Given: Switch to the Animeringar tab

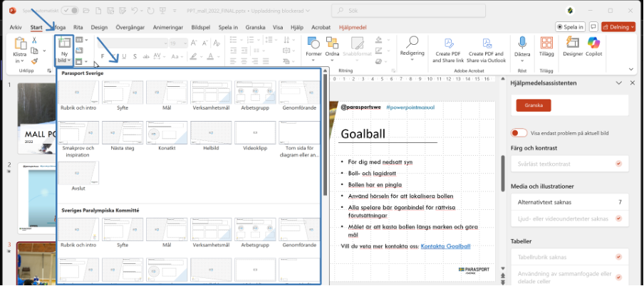Looking at the screenshot, I should click(x=168, y=28).
